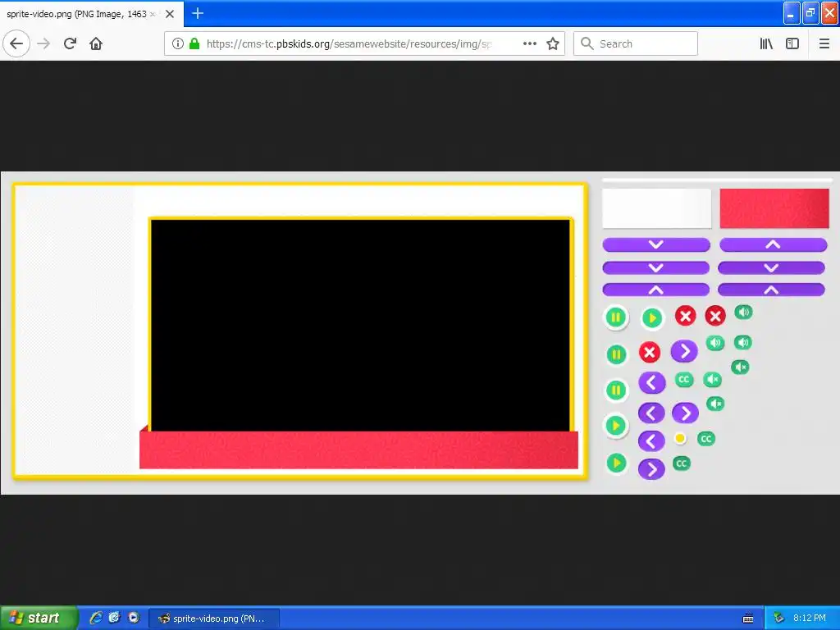Click the 8:12 PM system clock
Viewport: 840px width, 630px height.
810,618
